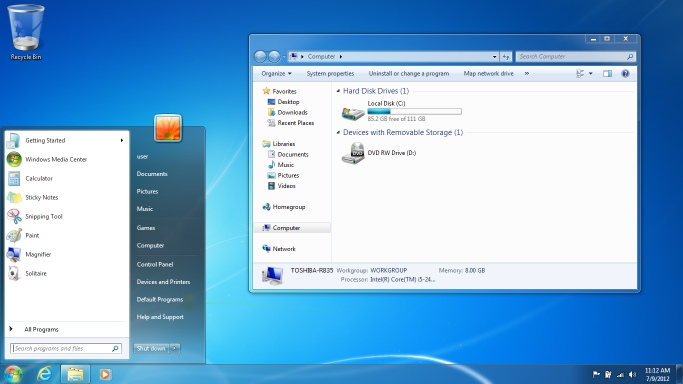Select Downloads under Favorites
683x384 pixels.
point(287,112)
